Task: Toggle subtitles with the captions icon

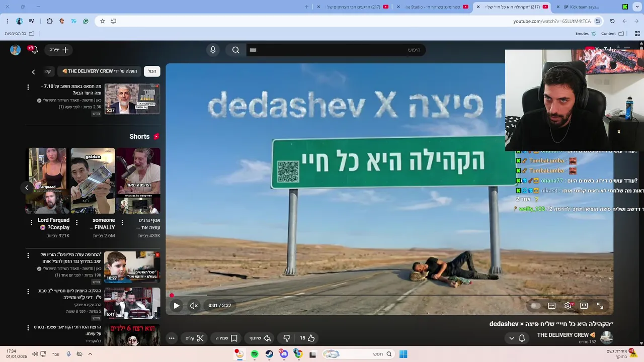Action: tap(552, 305)
